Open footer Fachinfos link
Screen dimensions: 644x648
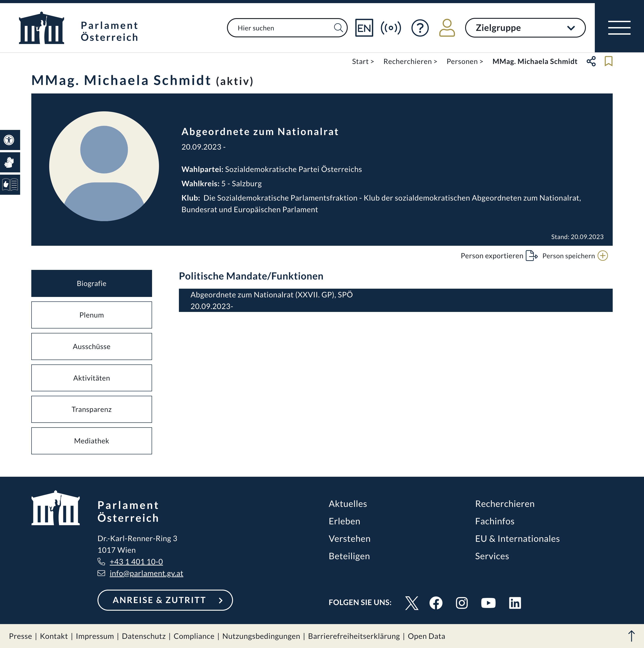pos(495,521)
